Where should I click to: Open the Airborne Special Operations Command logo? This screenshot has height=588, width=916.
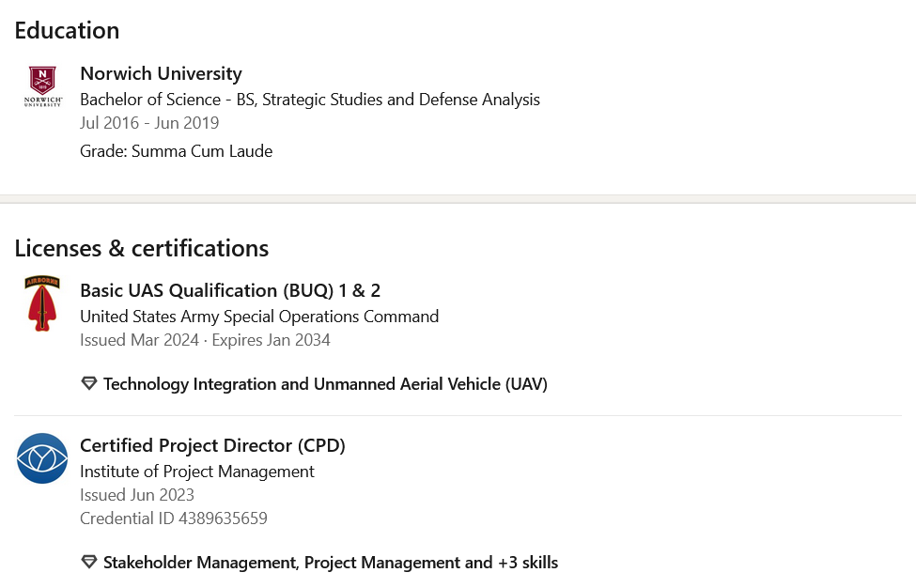click(x=42, y=303)
